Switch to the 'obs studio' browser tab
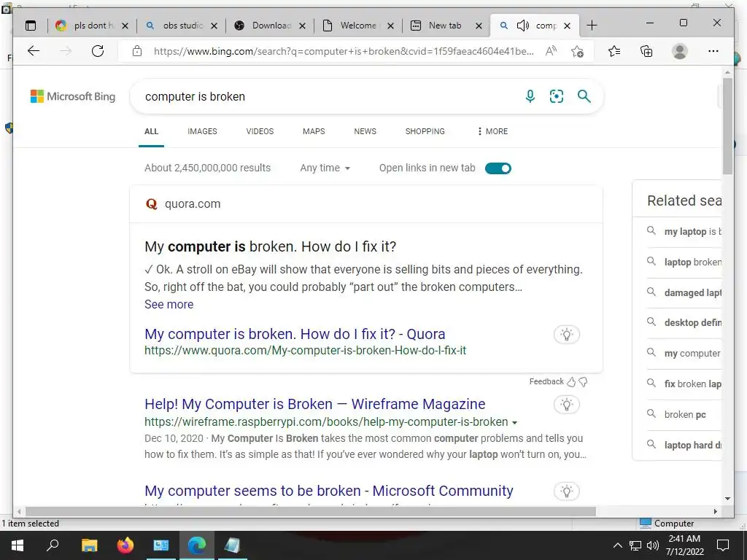This screenshot has height=560, width=747. click(181, 26)
